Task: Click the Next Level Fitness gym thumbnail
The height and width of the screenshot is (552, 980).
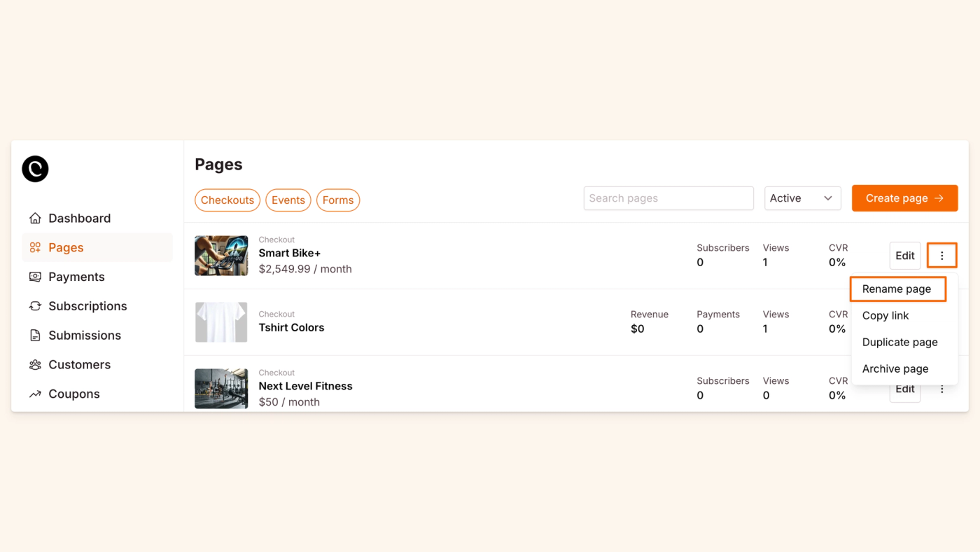Action: [221, 389]
